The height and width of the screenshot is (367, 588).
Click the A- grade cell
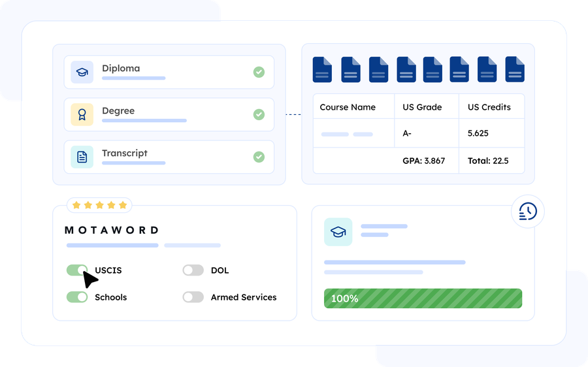coord(427,133)
